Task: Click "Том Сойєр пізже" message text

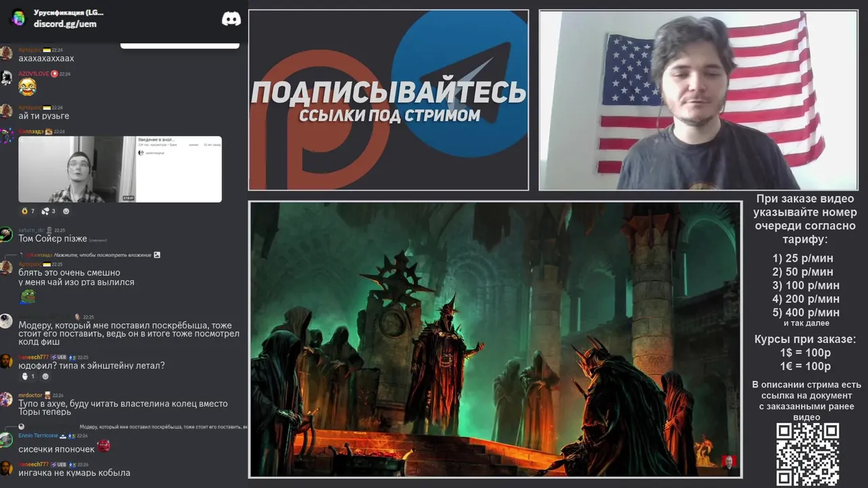Action: point(53,239)
